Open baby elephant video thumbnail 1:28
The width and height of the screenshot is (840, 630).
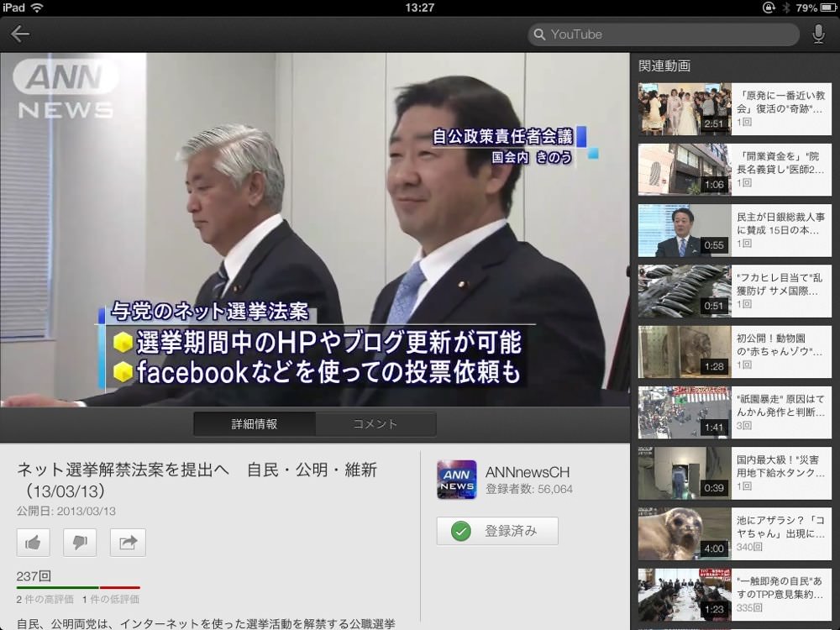pyautogui.click(x=685, y=351)
